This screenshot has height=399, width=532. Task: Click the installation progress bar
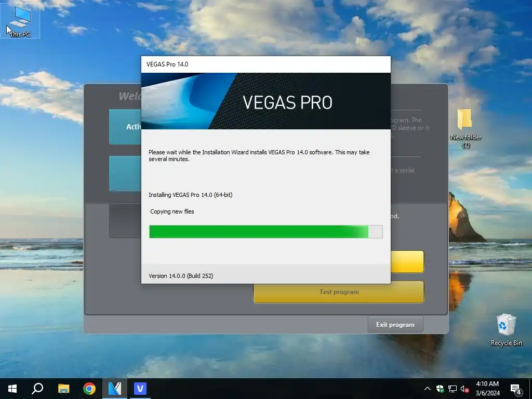(x=266, y=232)
